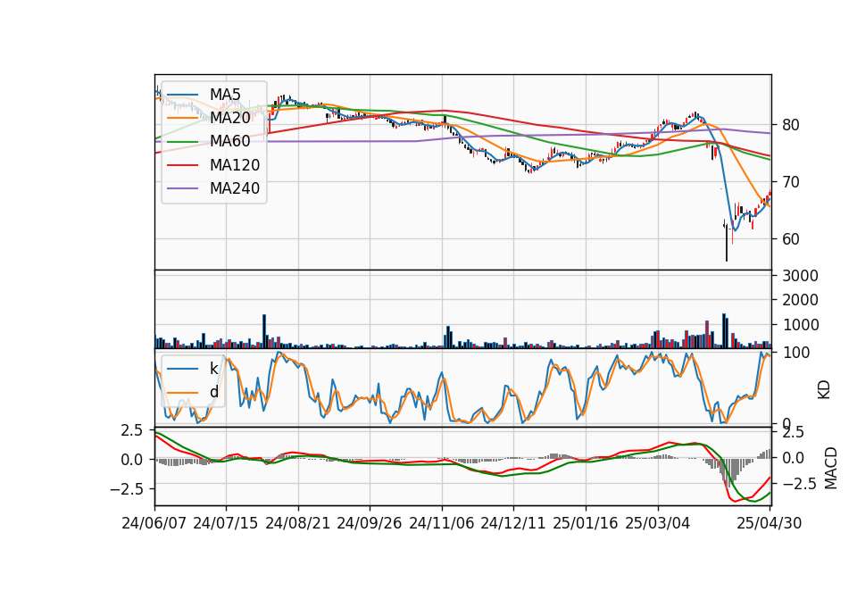Click the 24/06/07 date axis label
The image size is (857, 616).
click(x=154, y=523)
